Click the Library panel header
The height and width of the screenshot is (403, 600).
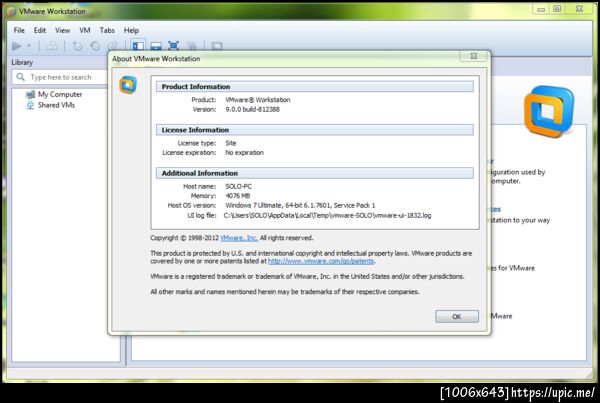[22, 62]
